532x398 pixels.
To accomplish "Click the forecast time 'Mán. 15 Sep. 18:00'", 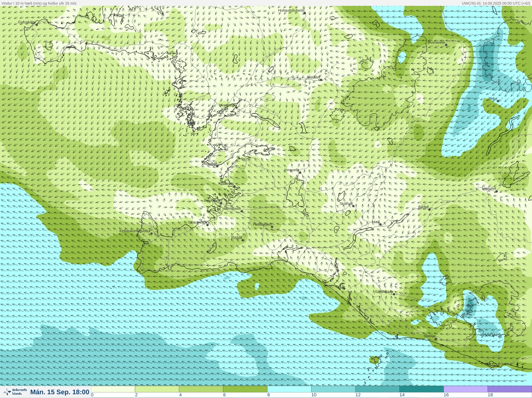I will [60, 392].
